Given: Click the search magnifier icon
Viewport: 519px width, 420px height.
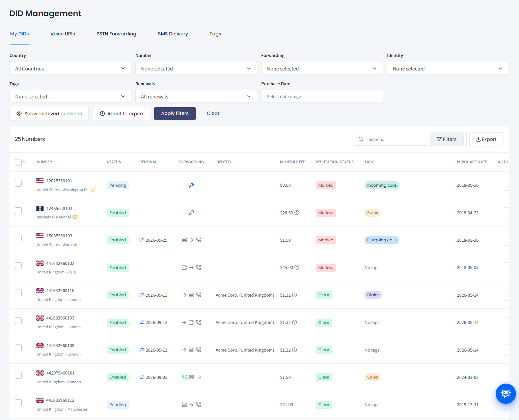Looking at the screenshot, I should [x=361, y=139].
